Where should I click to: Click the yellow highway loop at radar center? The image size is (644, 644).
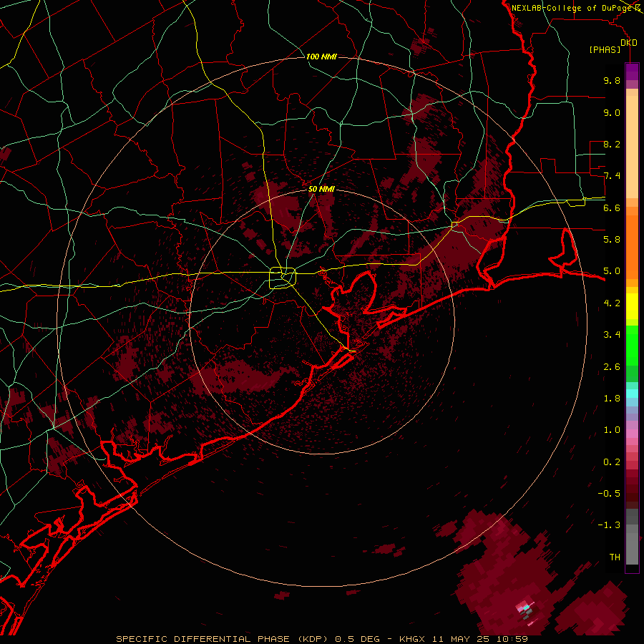coord(283,278)
